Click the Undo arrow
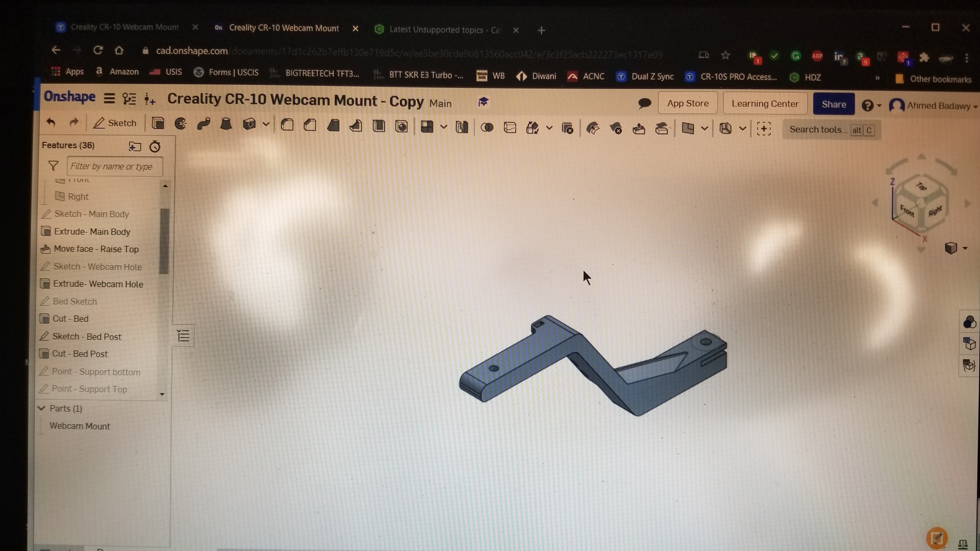The image size is (980, 551). [x=51, y=122]
